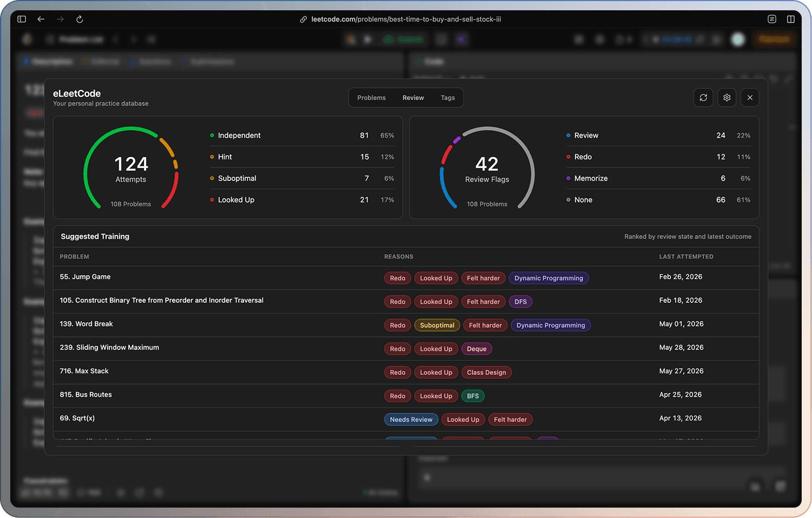Click the 124 Attempts gauge chart
Viewport: 812px width, 518px height.
point(131,168)
